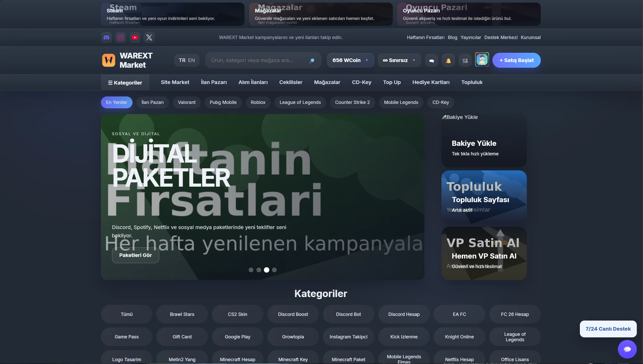Select the CS2 Skin category pill
Image resolution: width=643 pixels, height=364 pixels.
[238, 314]
